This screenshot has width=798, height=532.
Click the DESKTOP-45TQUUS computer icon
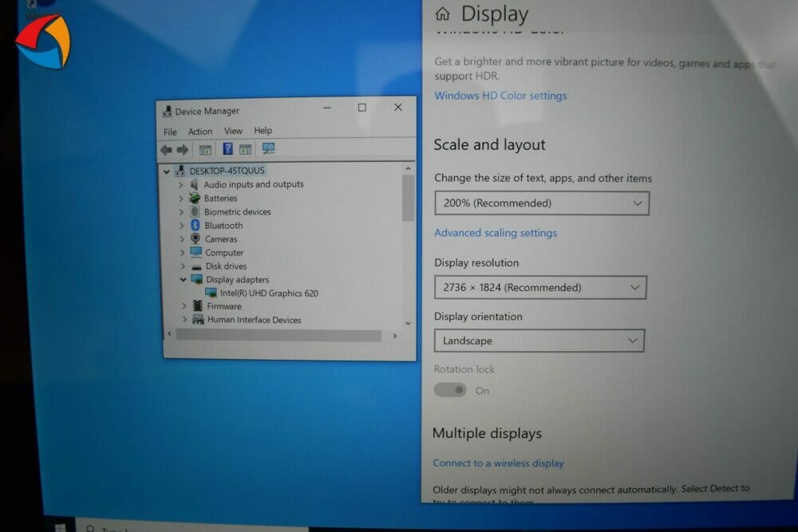pos(180,171)
